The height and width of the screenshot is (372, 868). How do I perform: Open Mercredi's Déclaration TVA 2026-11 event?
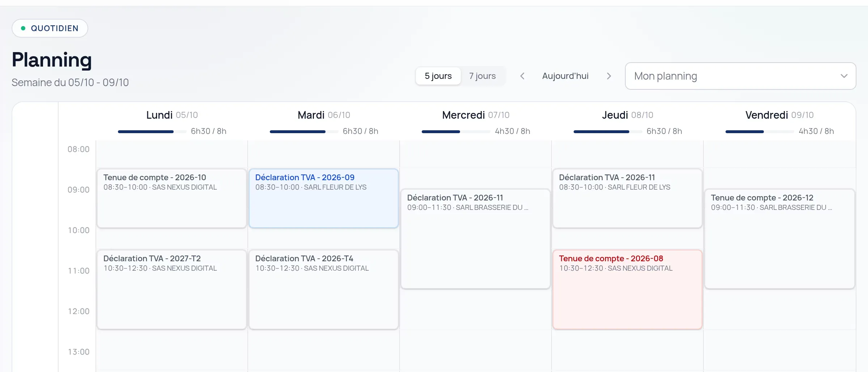coord(476,239)
